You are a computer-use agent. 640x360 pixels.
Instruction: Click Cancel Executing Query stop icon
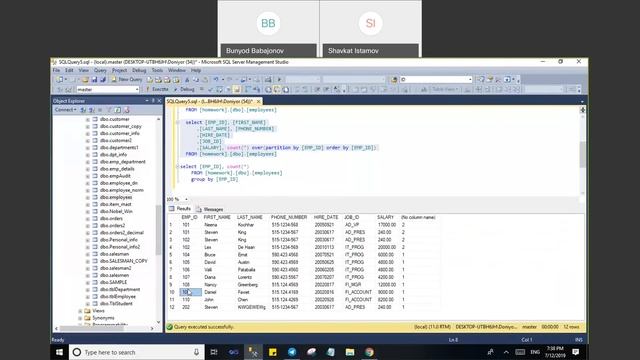(x=202, y=89)
